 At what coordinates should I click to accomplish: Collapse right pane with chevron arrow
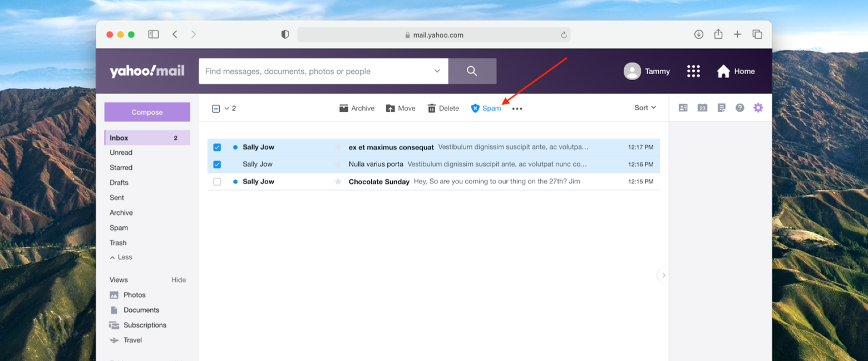pos(663,275)
